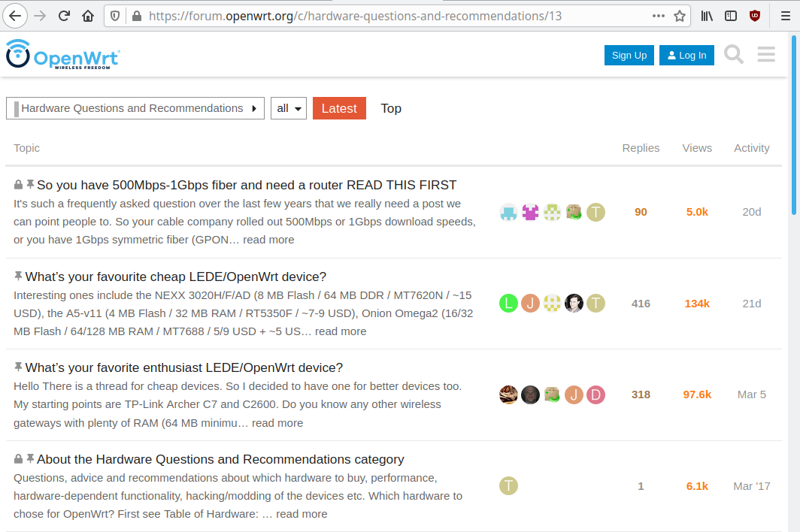Click the OpenWrt logo

(63, 55)
